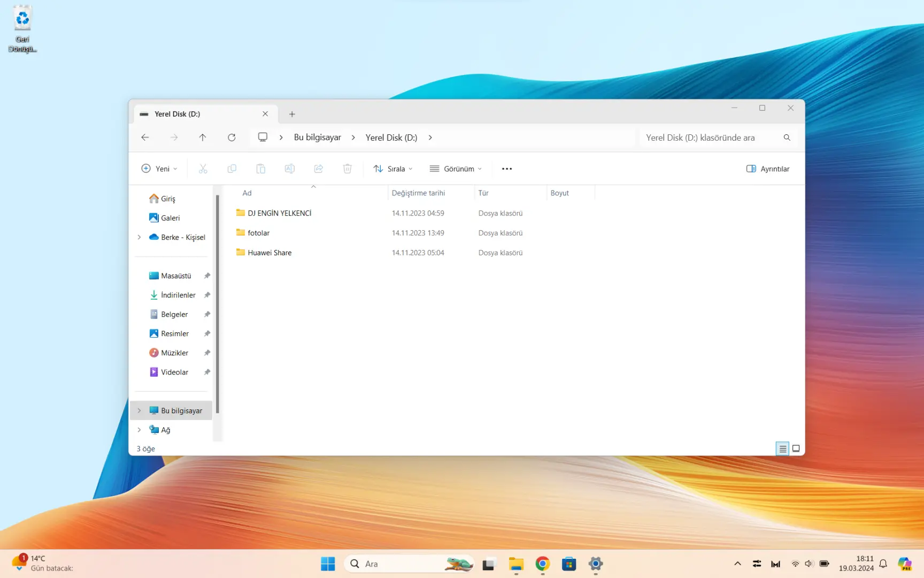The height and width of the screenshot is (578, 924).
Task: Click Yerel Disk (D:) breadcrumb
Action: point(391,138)
